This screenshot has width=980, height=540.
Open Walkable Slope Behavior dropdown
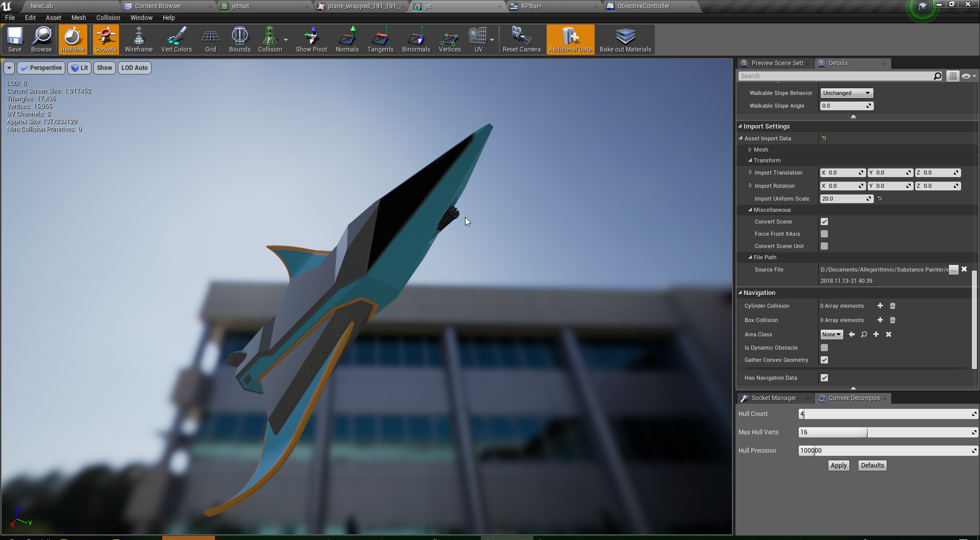point(846,93)
